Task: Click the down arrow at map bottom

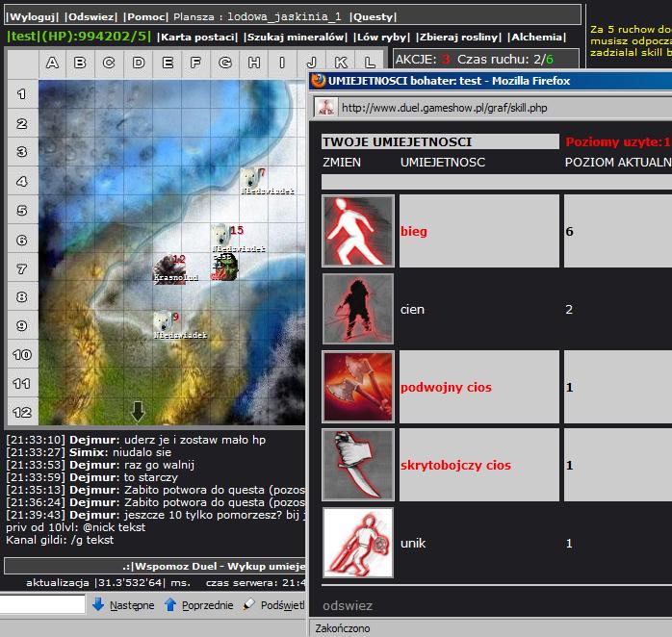Action: point(138,411)
